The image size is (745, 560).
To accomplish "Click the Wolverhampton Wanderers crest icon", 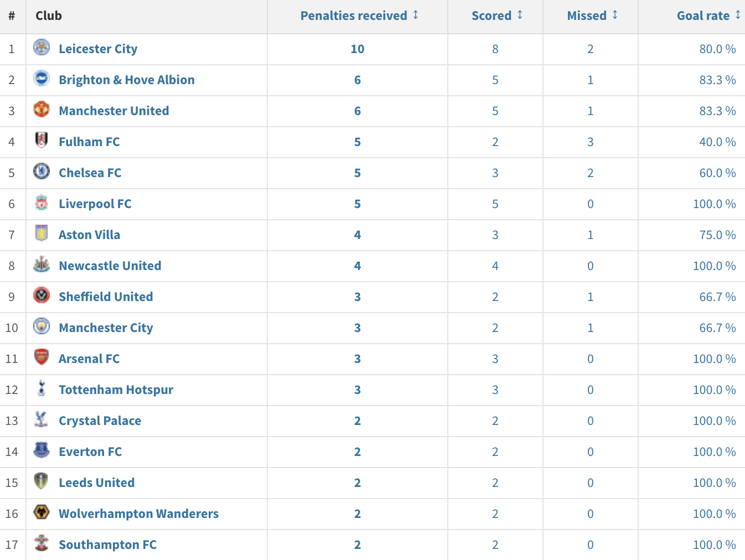I will [42, 512].
